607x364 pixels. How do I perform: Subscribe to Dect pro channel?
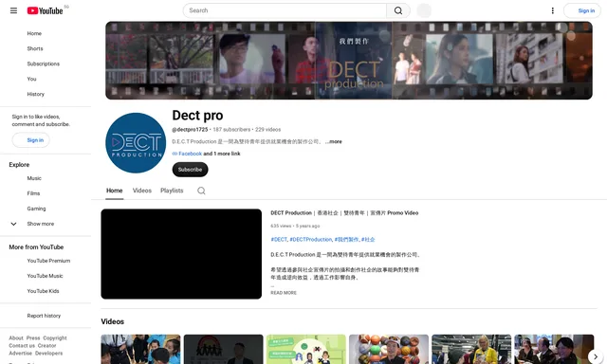190,170
